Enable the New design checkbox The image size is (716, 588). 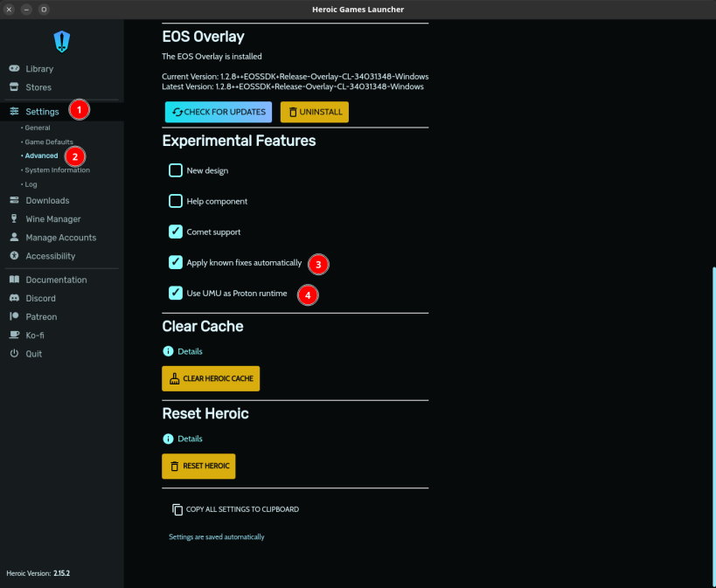click(176, 170)
